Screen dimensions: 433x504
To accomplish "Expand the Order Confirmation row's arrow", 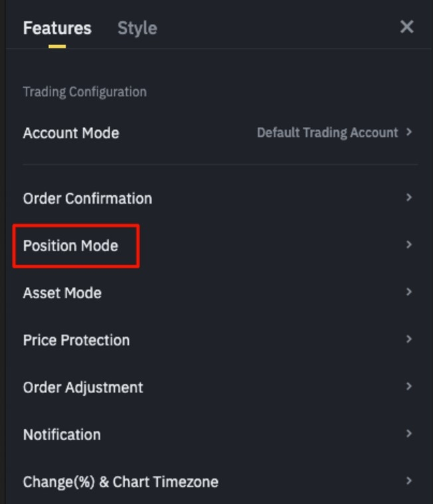I will pyautogui.click(x=409, y=198).
